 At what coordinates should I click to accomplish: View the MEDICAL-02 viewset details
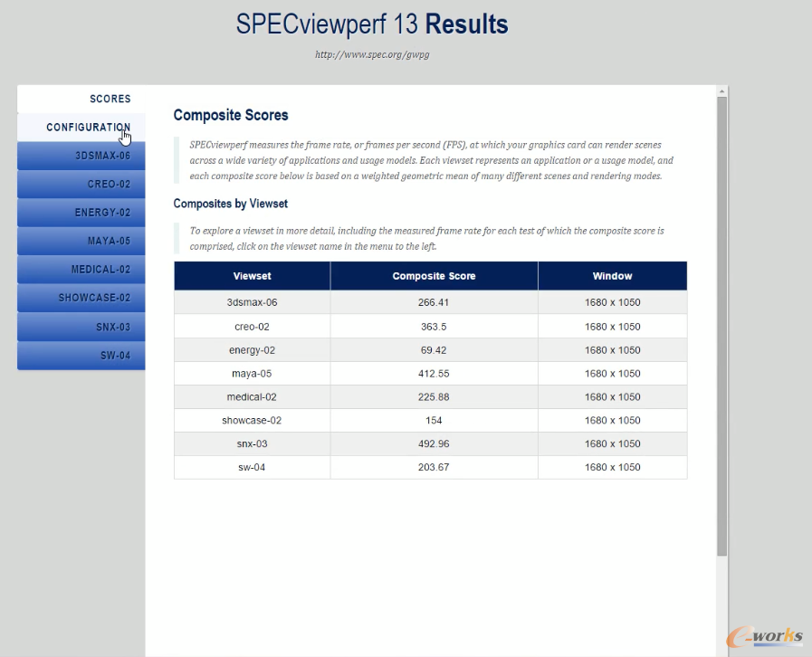tap(81, 270)
